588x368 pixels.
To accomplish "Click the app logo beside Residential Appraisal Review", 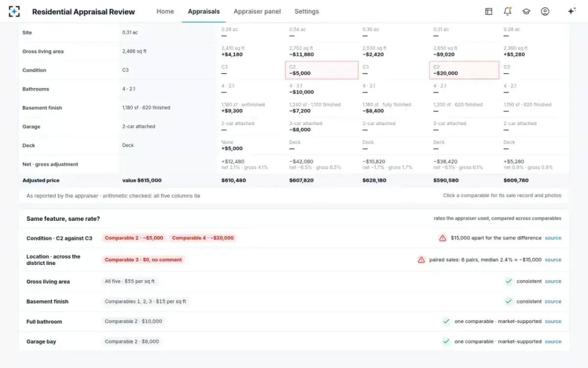I will pos(14,11).
